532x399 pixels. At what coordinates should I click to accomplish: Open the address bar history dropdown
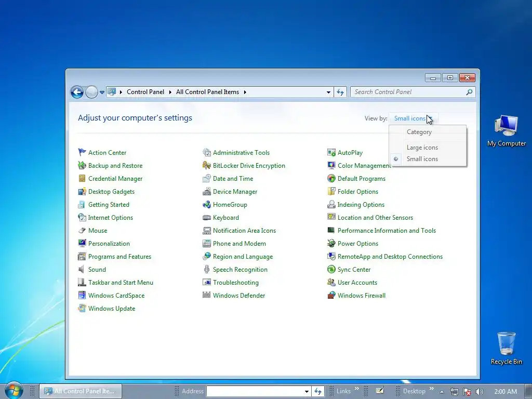pyautogui.click(x=328, y=92)
